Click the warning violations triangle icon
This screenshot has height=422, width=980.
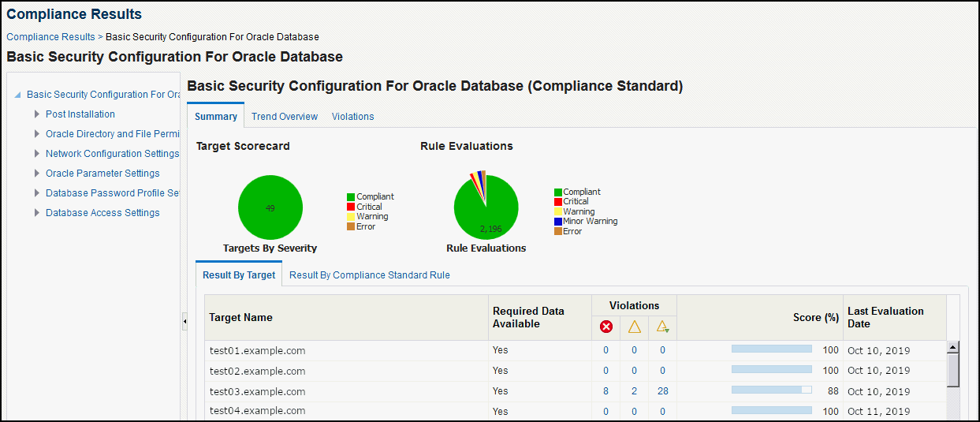tap(635, 327)
